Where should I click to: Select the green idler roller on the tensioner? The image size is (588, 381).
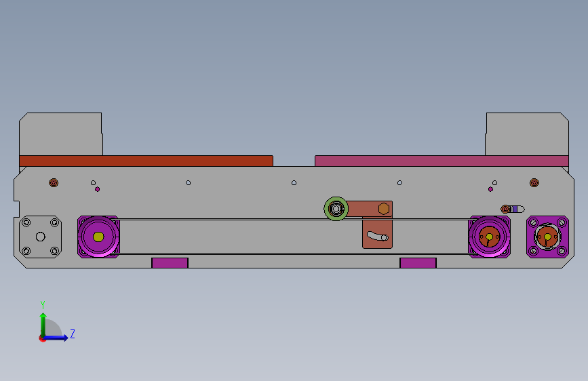tap(336, 209)
